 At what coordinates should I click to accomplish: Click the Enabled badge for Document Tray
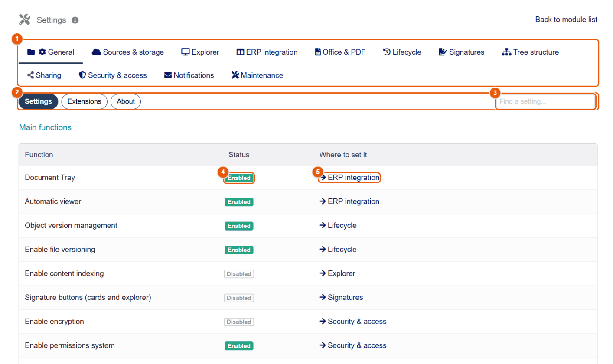click(239, 178)
